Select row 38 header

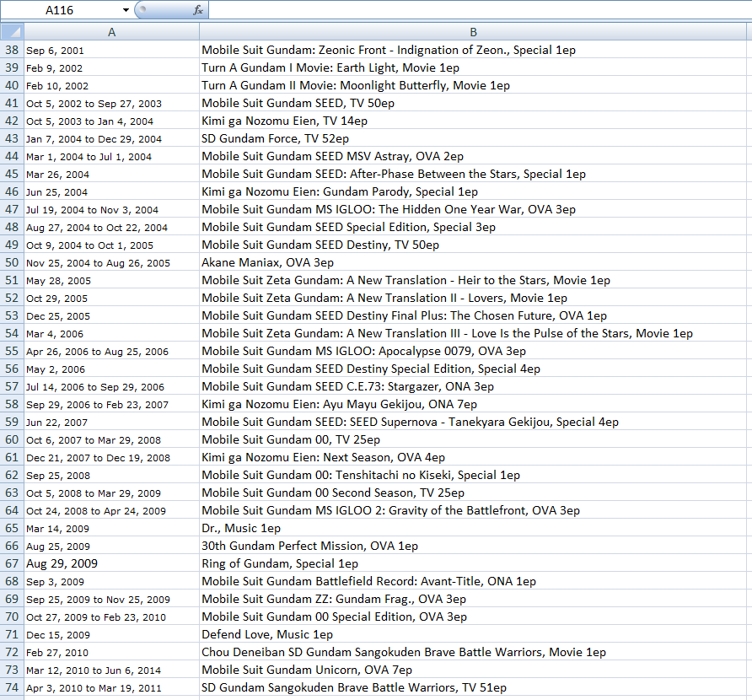pyautogui.click(x=12, y=50)
